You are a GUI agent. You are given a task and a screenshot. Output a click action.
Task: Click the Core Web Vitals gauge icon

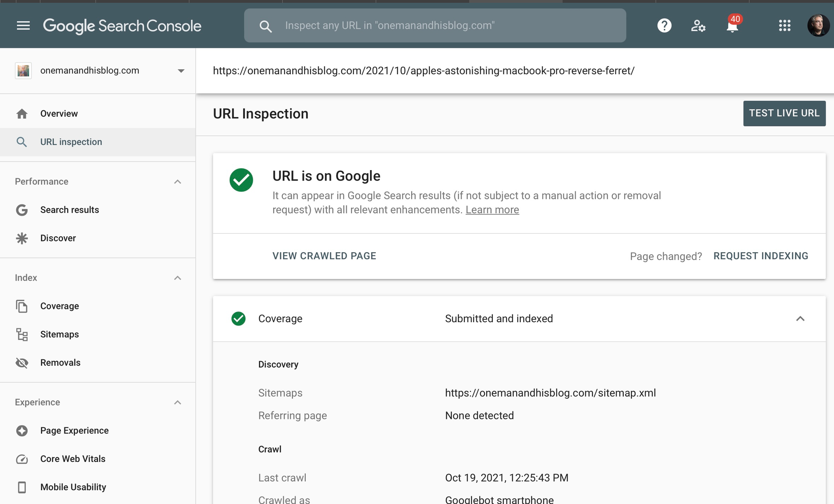pyautogui.click(x=22, y=459)
